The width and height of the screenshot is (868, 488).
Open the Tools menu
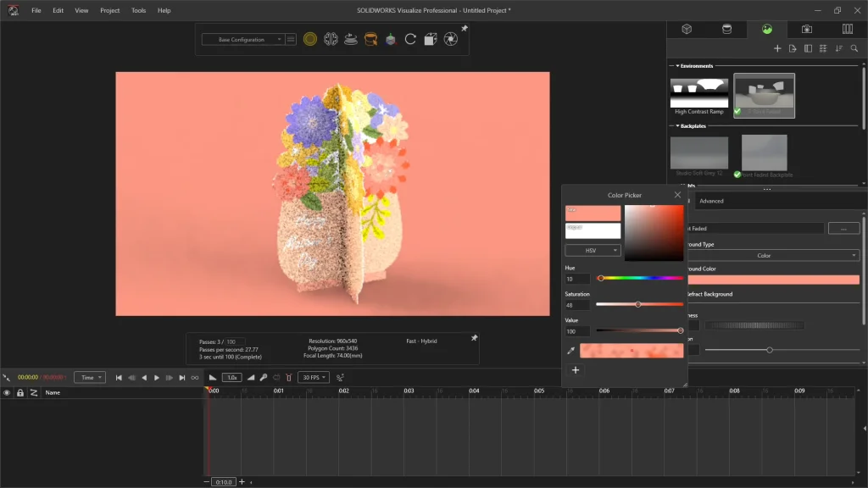(138, 10)
